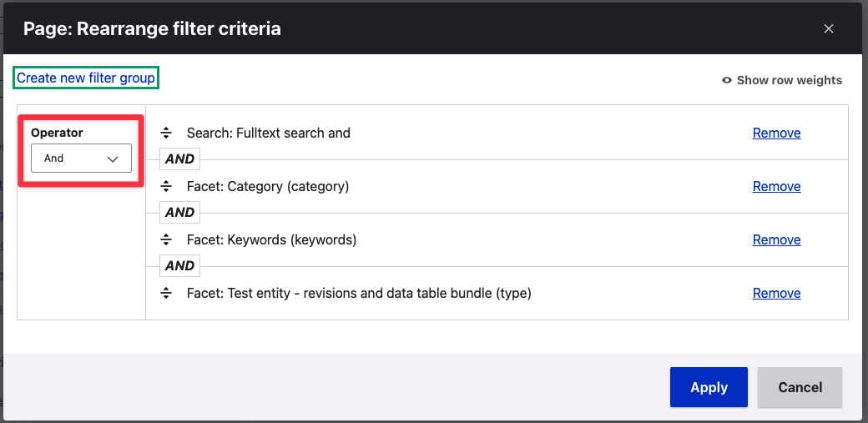
Task: Select the Test entity revisions bundle row
Action: [359, 294]
